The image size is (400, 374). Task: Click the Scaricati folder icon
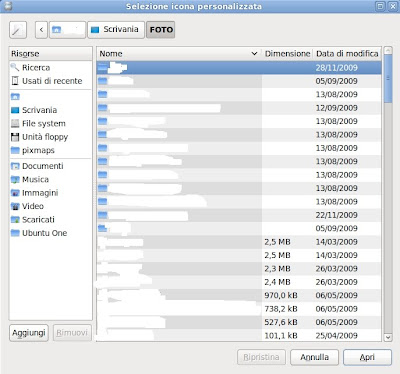coord(15,220)
